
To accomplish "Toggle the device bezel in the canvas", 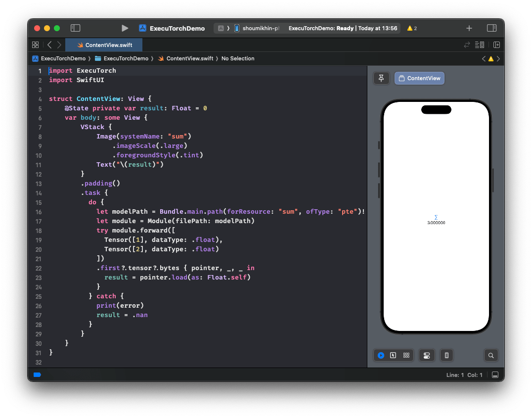I will pyautogui.click(x=446, y=355).
